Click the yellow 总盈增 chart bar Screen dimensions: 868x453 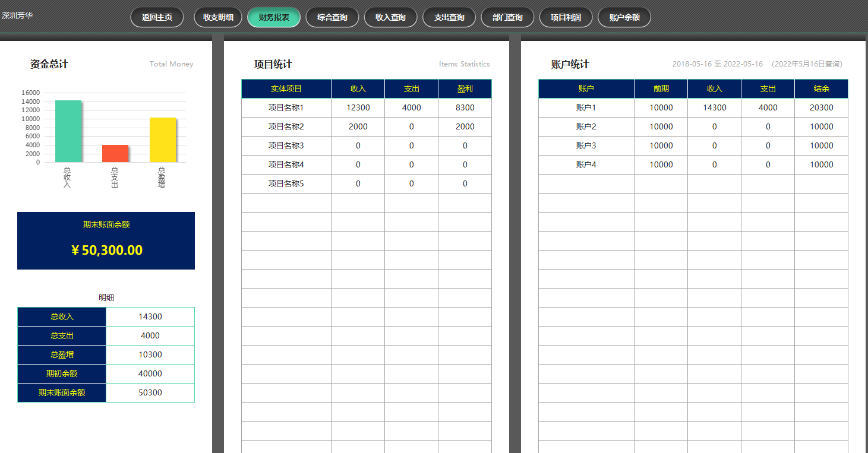coord(163,140)
